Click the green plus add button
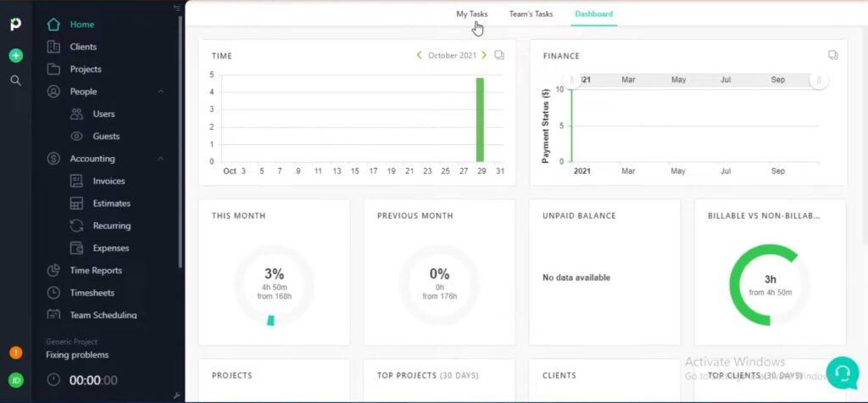This screenshot has height=403, width=868. 16,56
